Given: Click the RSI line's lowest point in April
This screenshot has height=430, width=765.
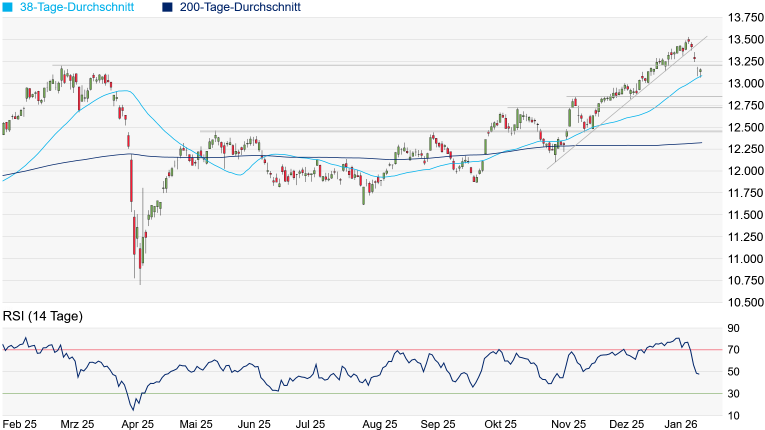Looking at the screenshot, I should tap(134, 409).
